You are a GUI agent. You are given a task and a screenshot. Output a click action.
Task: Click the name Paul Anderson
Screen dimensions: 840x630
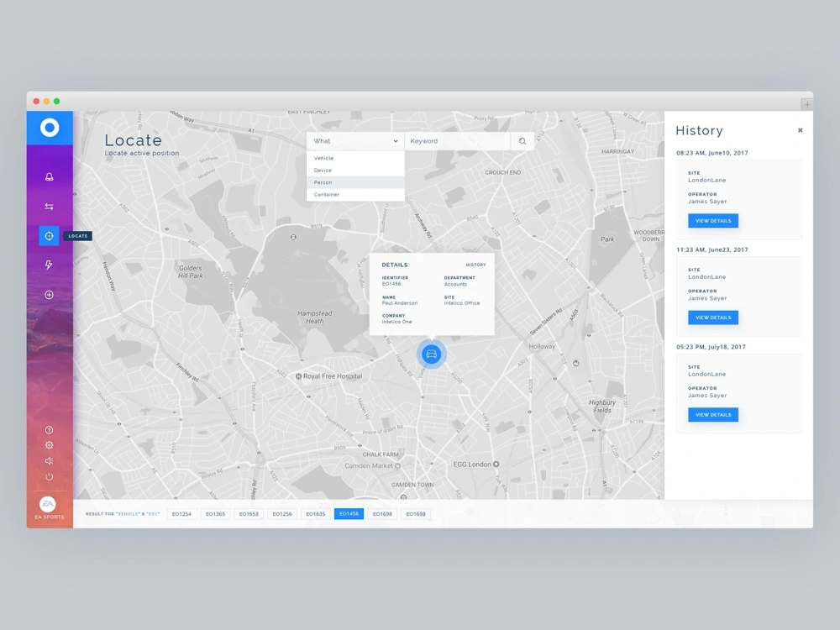coord(400,303)
